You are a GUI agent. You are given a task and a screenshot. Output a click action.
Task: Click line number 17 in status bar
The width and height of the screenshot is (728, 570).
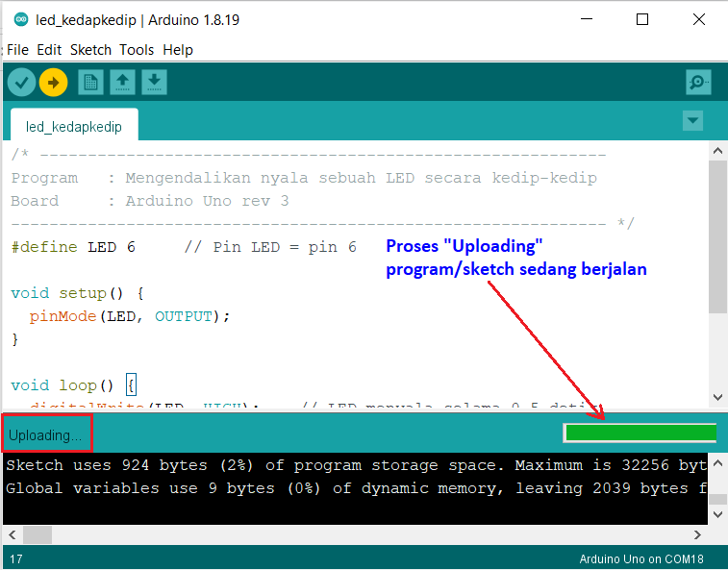click(16, 558)
